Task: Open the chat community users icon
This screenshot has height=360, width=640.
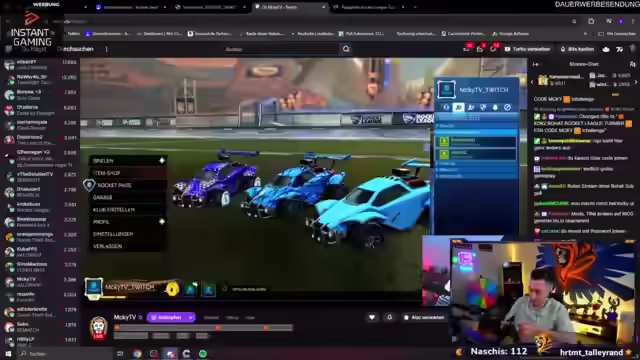Action: point(632,64)
